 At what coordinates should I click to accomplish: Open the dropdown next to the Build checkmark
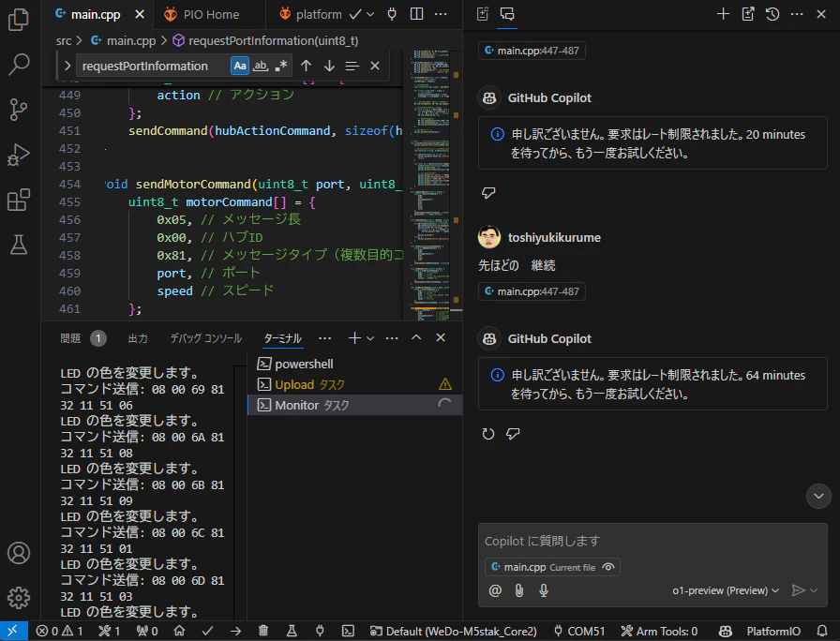(x=370, y=14)
